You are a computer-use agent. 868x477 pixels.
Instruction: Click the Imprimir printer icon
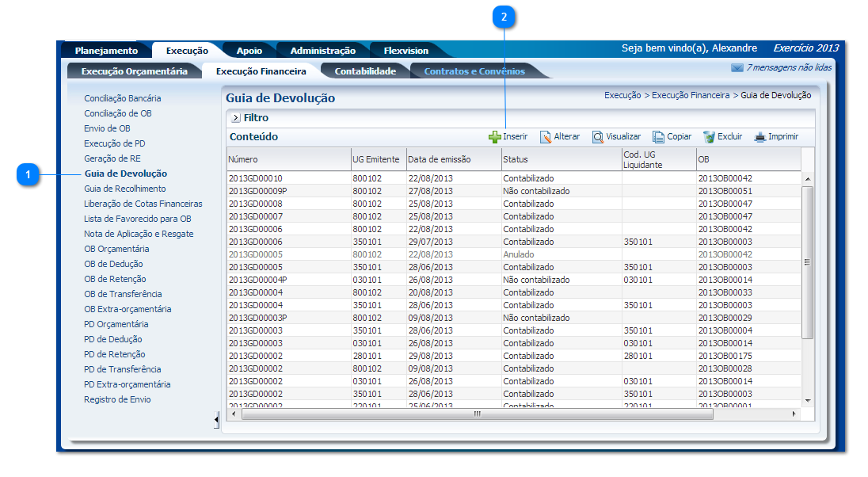[759, 137]
